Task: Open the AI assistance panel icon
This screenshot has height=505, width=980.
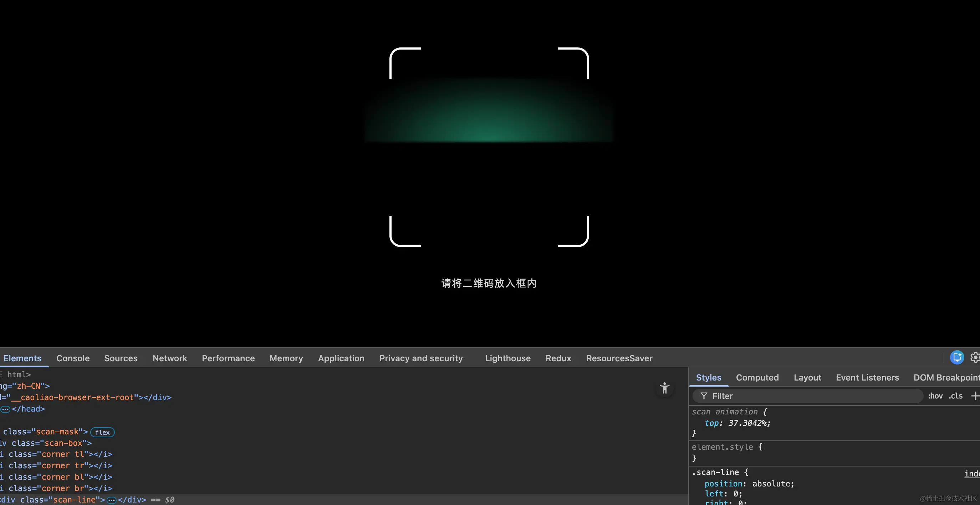Action: point(957,357)
